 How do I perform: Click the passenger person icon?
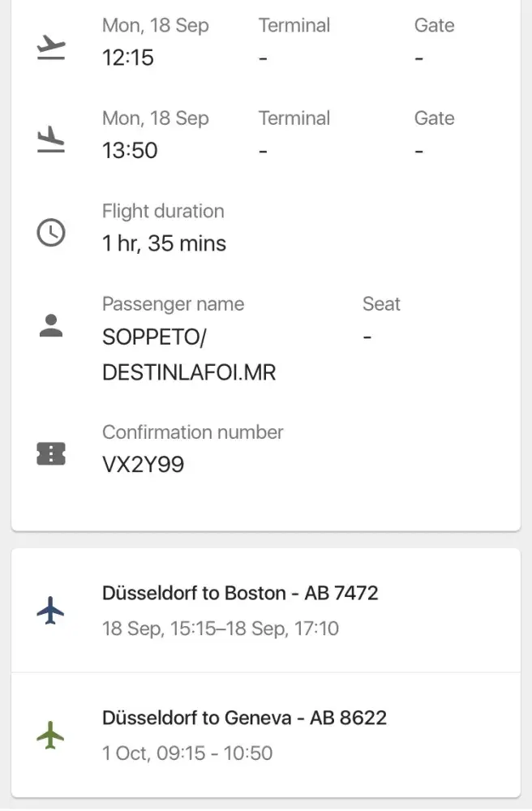point(50,326)
